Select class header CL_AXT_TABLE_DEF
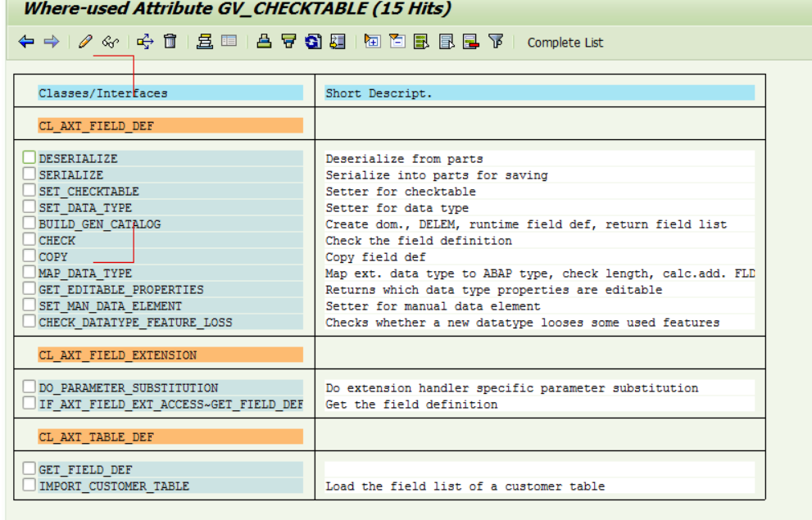The height and width of the screenshot is (520, 812). [x=170, y=436]
